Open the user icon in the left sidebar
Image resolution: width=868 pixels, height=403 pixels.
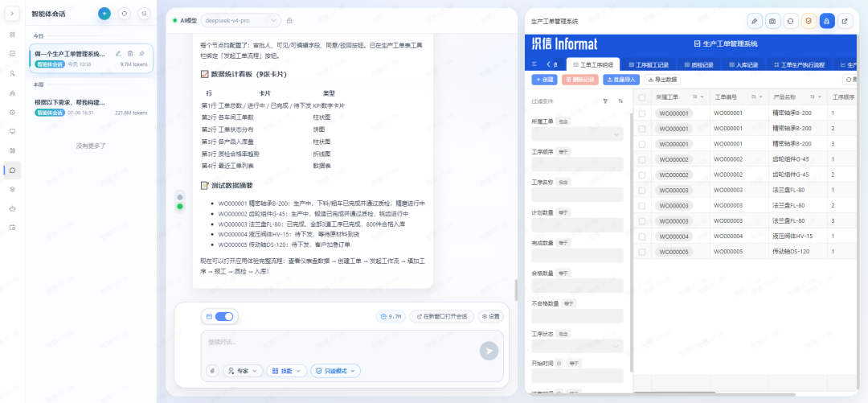click(x=12, y=73)
